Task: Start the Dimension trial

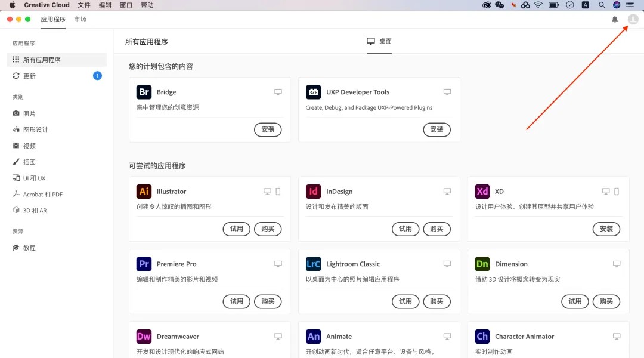Action: coord(575,301)
